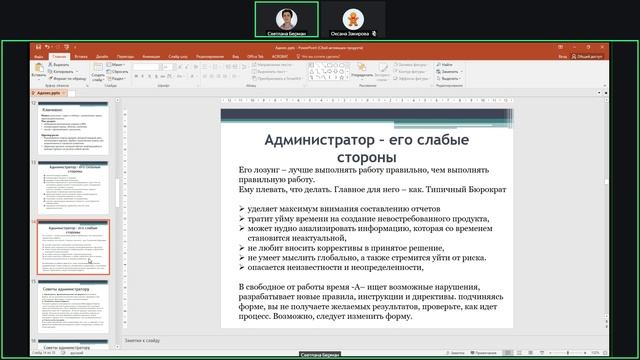Open the Review (Рецензирование) ribbon tab
This screenshot has width=640, height=360.
click(x=210, y=57)
